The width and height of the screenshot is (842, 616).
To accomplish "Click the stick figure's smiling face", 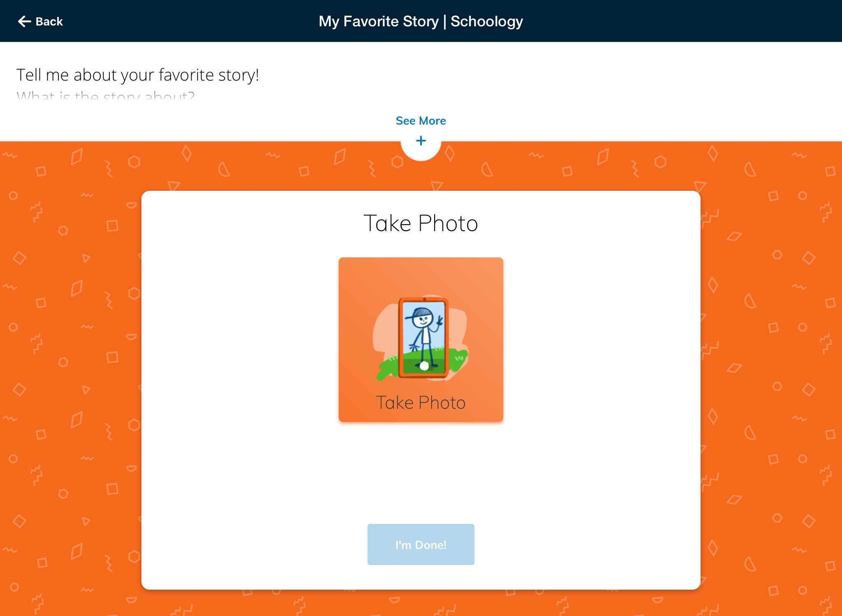I will (422, 321).
